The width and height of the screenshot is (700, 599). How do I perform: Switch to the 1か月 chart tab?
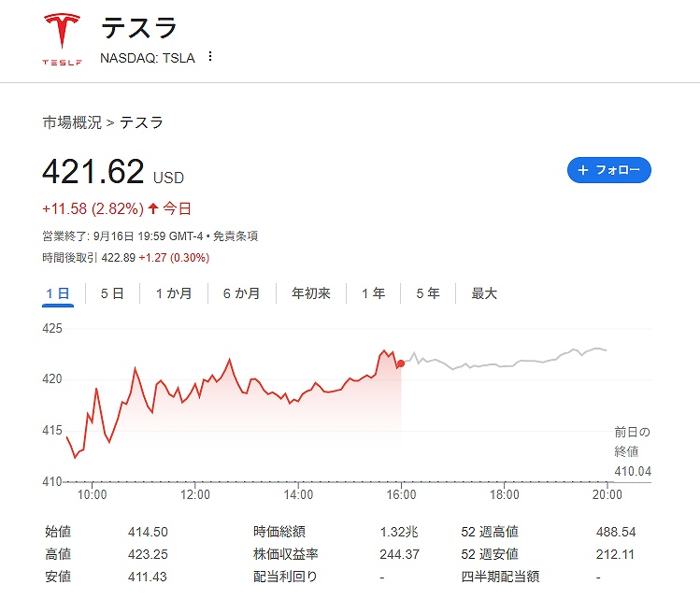[174, 293]
